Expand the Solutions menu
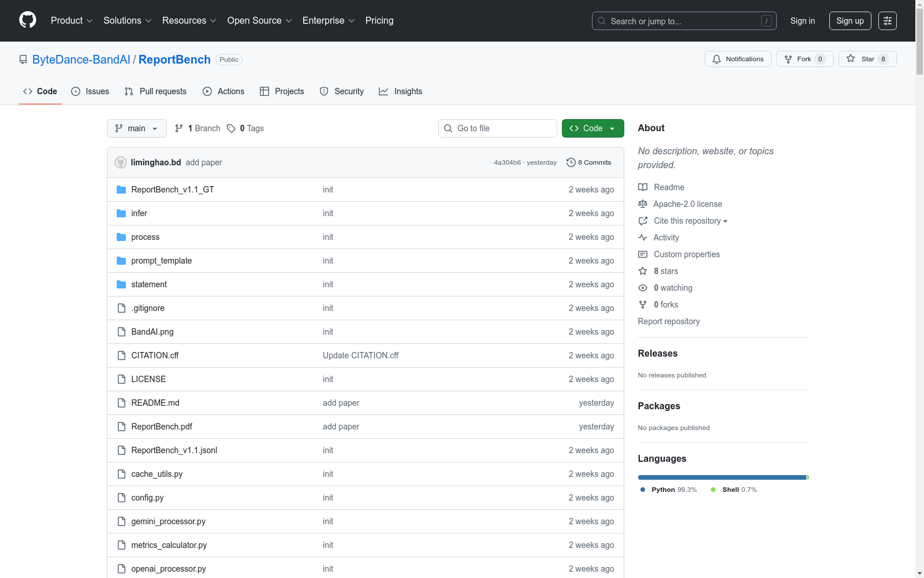The image size is (924, 578). click(x=128, y=21)
